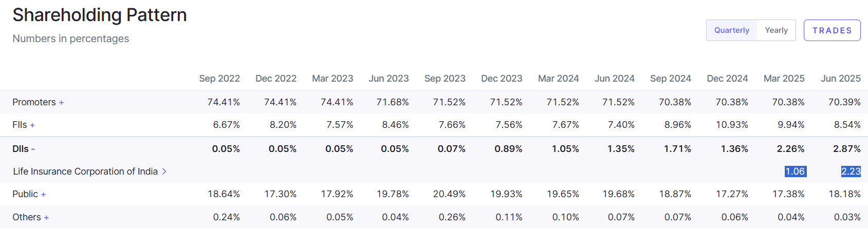Select the Jun 2025 column header
Image resolution: width=868 pixels, height=229 pixels.
[840, 79]
